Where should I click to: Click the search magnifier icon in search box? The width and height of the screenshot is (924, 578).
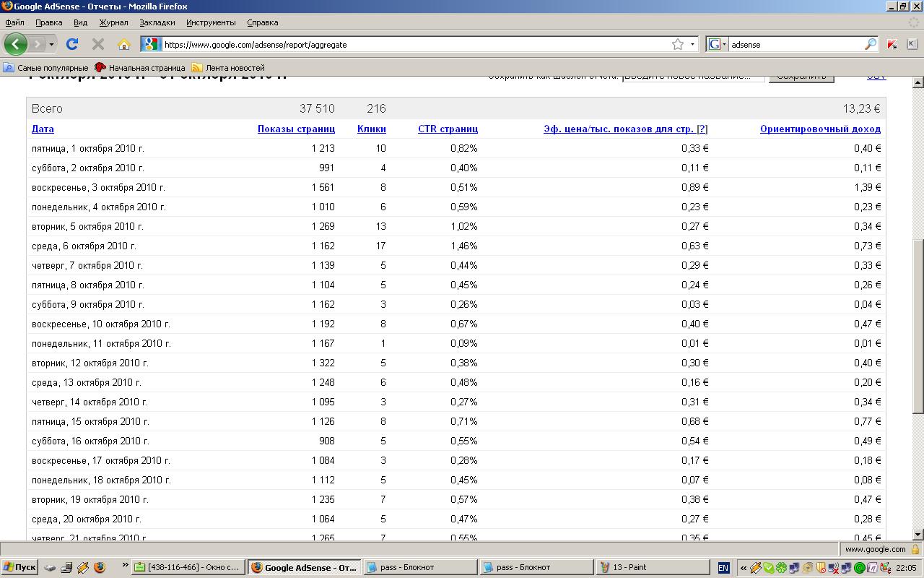(x=871, y=44)
